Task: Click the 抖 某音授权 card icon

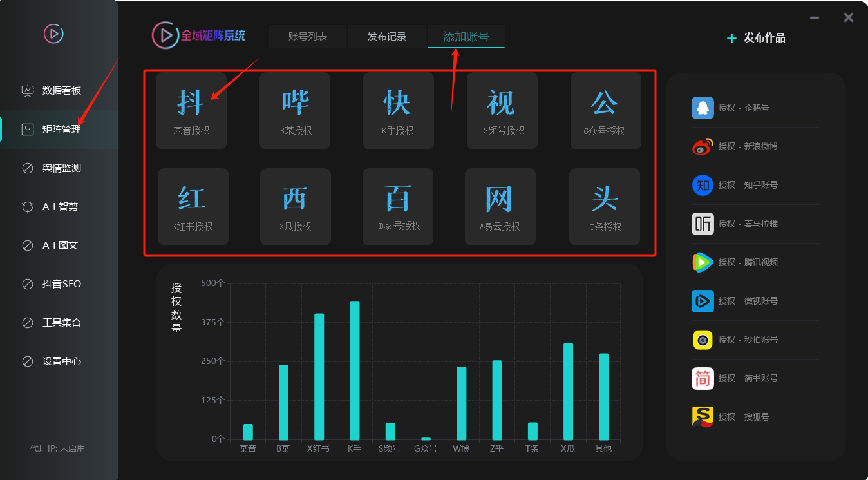Action: tap(191, 102)
